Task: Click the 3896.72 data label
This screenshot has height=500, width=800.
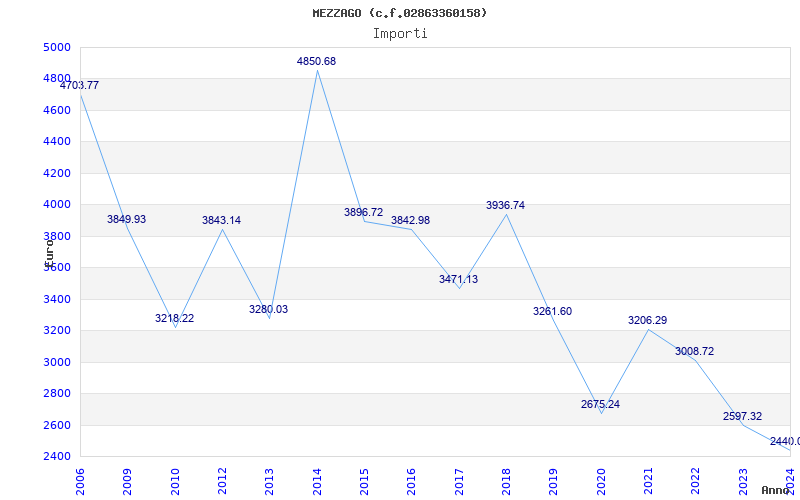Action: pos(363,212)
